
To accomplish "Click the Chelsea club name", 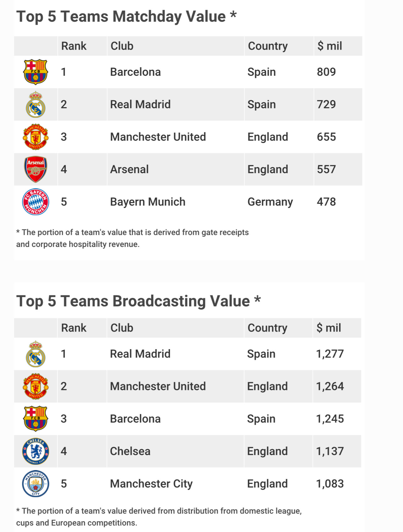I will point(130,451).
